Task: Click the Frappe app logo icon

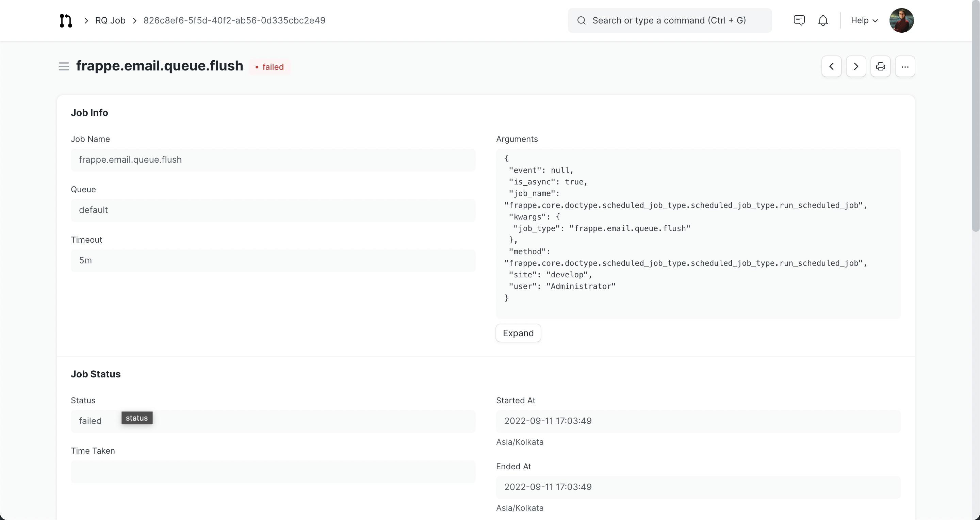Action: 65,20
